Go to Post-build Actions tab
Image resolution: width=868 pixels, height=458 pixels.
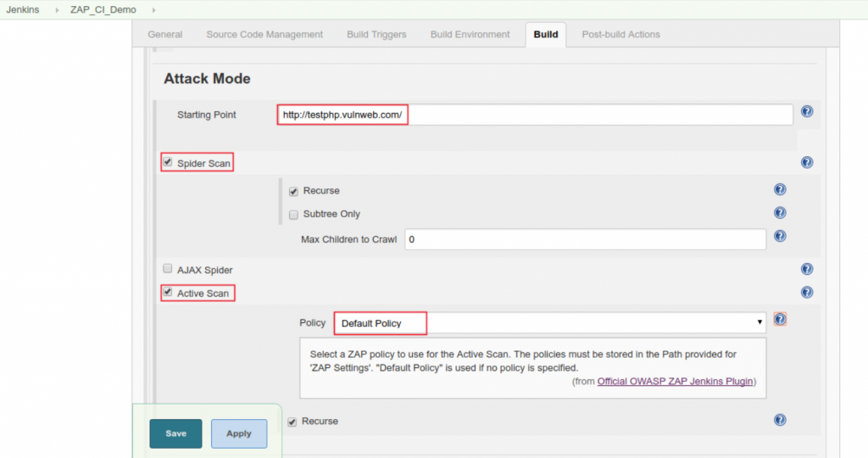coord(620,35)
